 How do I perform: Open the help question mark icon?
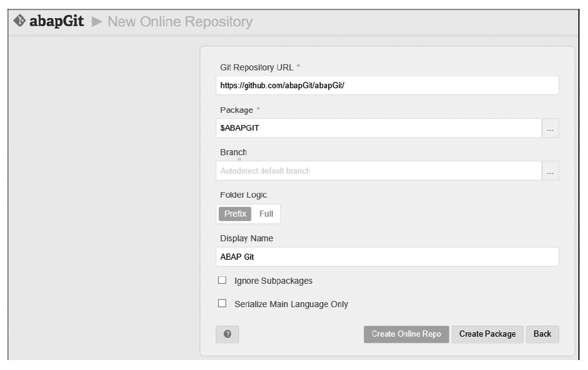coord(227,335)
